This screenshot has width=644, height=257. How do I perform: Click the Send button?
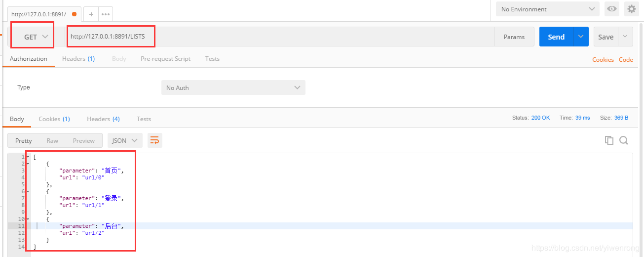556,37
